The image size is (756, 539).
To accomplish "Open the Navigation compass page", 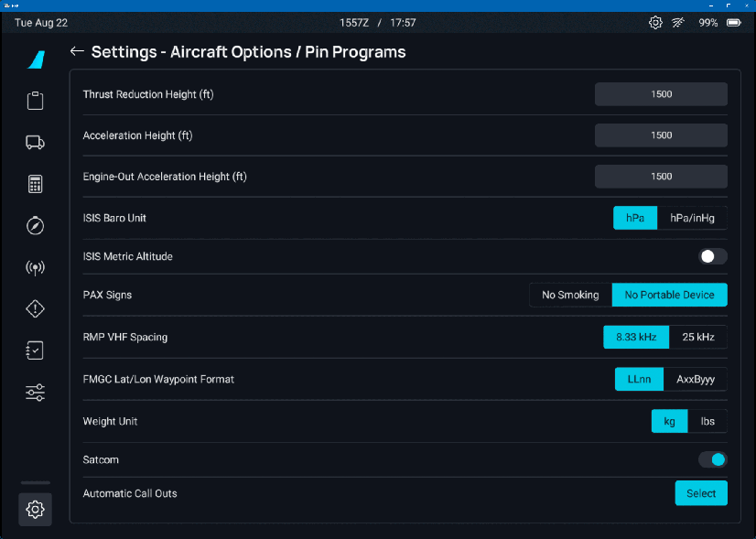I will click(x=35, y=226).
